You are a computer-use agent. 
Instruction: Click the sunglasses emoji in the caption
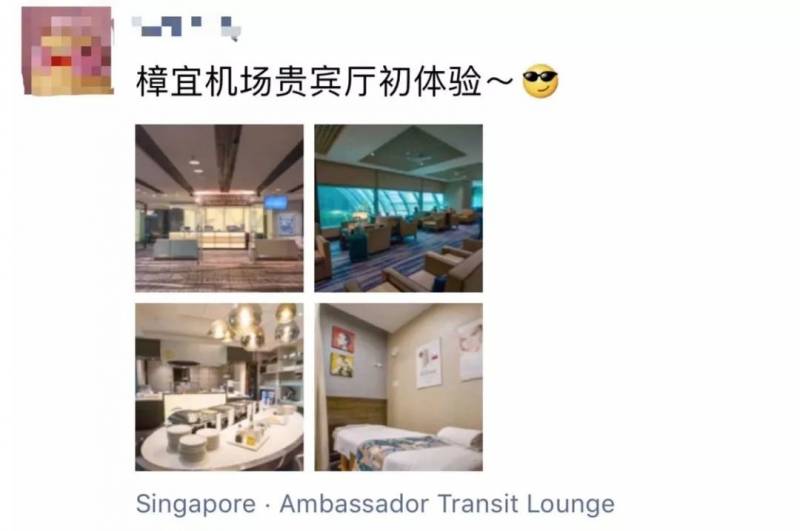click(540, 81)
